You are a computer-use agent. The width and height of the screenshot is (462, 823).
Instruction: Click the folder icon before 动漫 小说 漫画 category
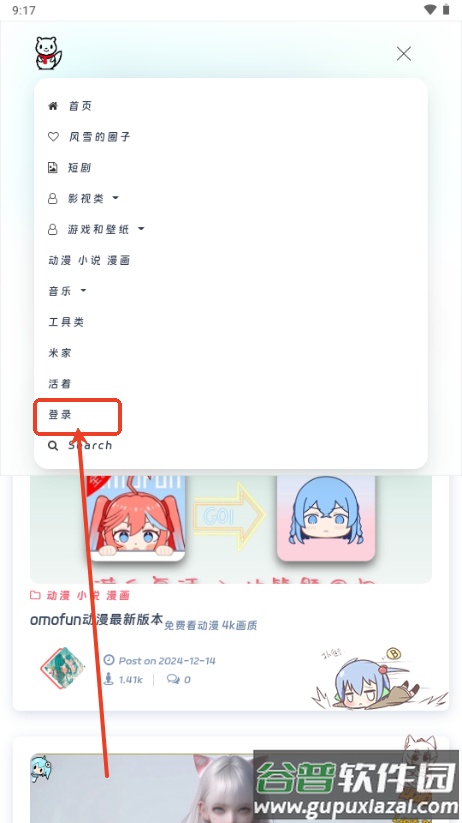[x=35, y=595]
